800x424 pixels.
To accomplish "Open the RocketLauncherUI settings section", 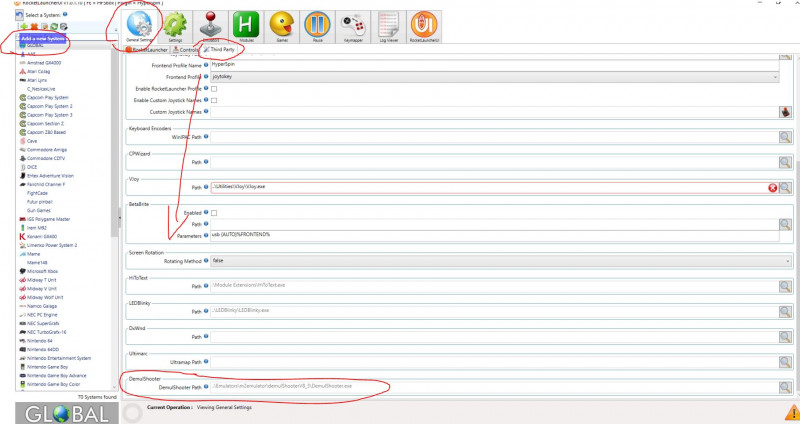I will click(424, 27).
